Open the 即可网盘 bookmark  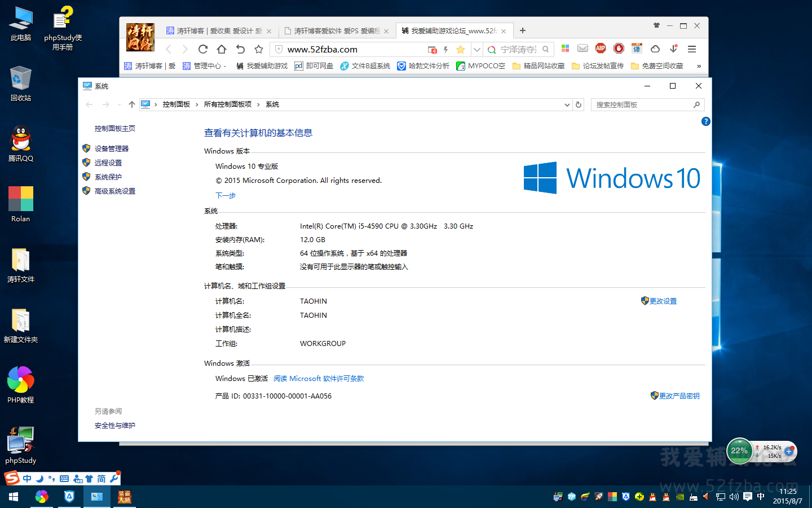pos(314,66)
